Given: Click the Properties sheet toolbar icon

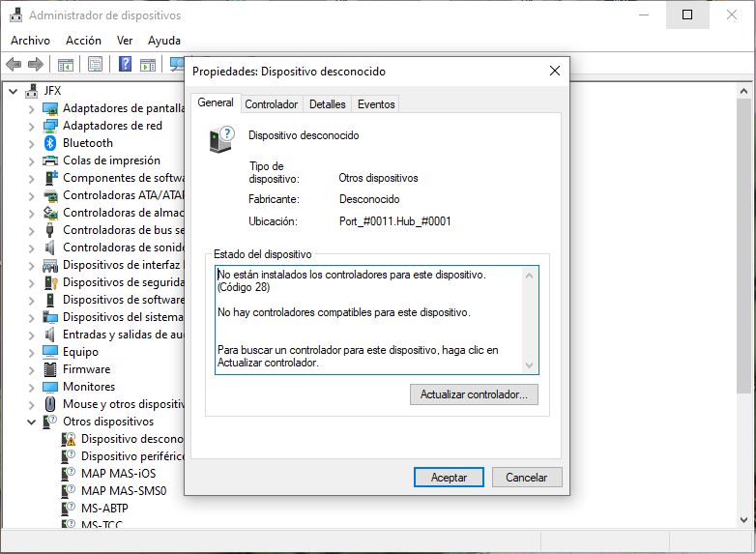Looking at the screenshot, I should (x=96, y=64).
